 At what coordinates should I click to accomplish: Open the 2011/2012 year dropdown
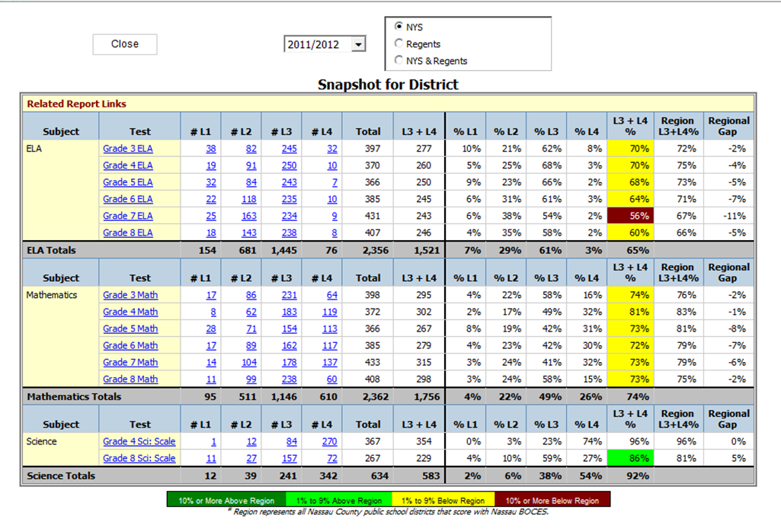coord(359,44)
